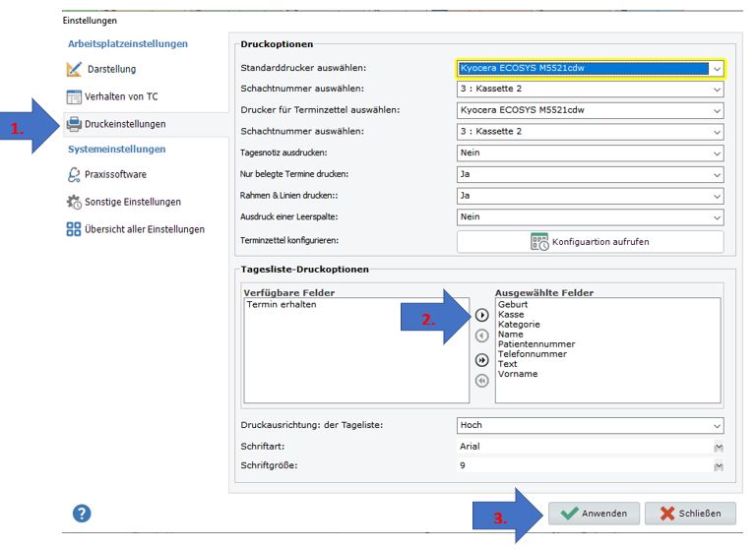Select 'Patientennummer' in Ausgewählte Felder
Viewport: 756px width, 549px height.
[536, 344]
